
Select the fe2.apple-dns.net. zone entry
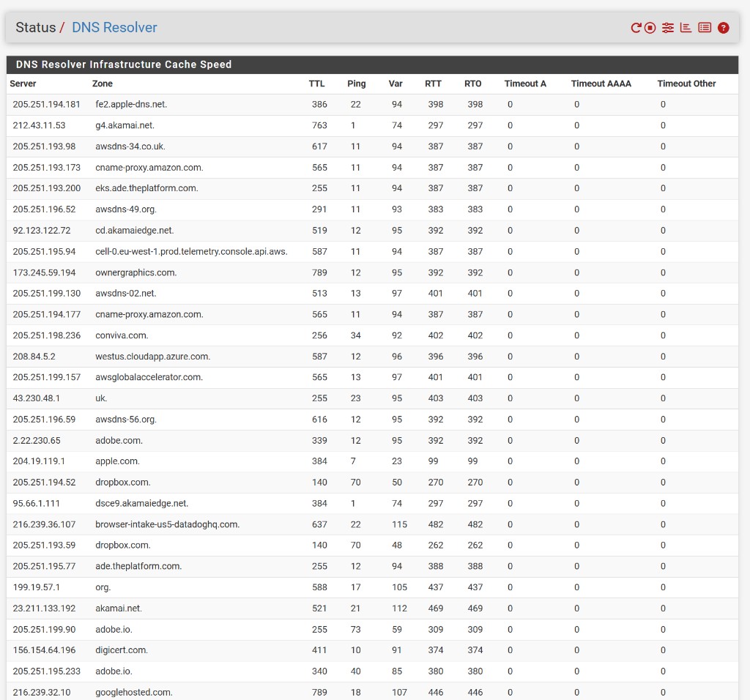131,105
